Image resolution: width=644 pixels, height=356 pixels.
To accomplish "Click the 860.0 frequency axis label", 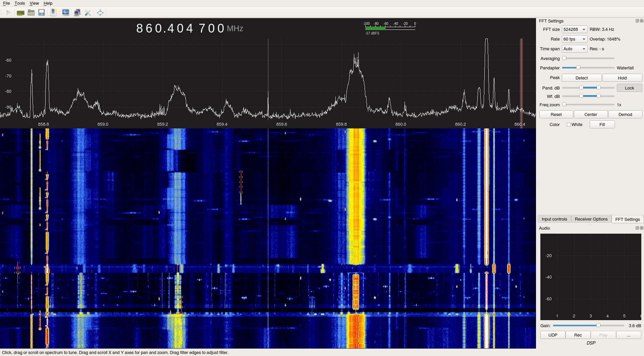I will (400, 124).
